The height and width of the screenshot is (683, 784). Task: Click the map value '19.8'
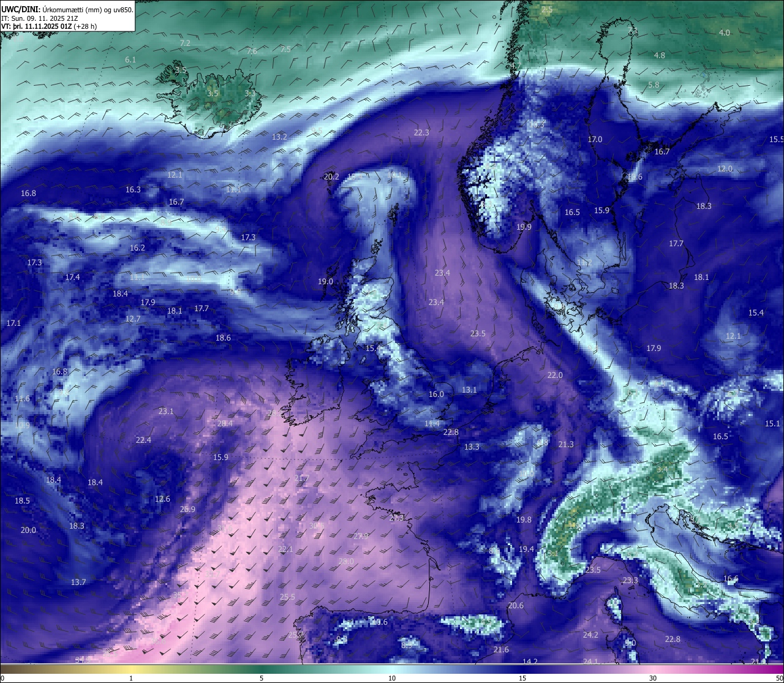524,520
